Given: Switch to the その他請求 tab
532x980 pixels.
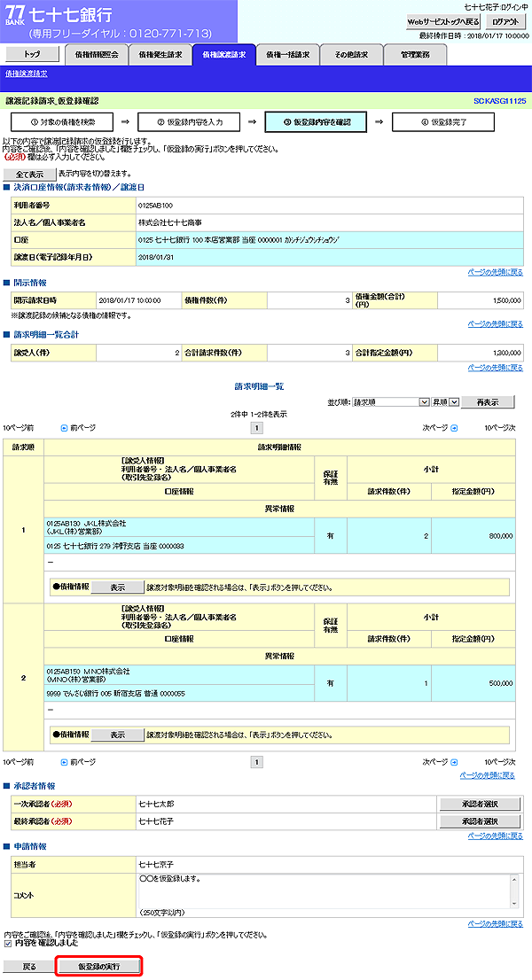Looking at the screenshot, I should click(351, 55).
